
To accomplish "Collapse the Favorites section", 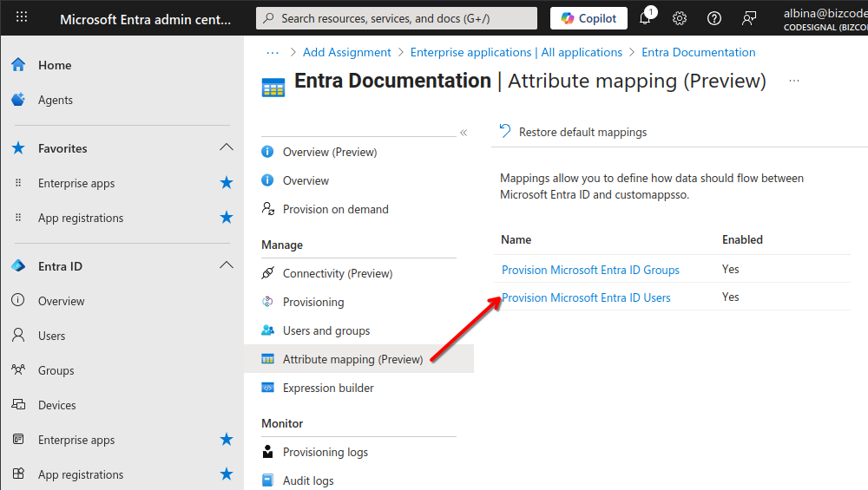I will coord(227,147).
